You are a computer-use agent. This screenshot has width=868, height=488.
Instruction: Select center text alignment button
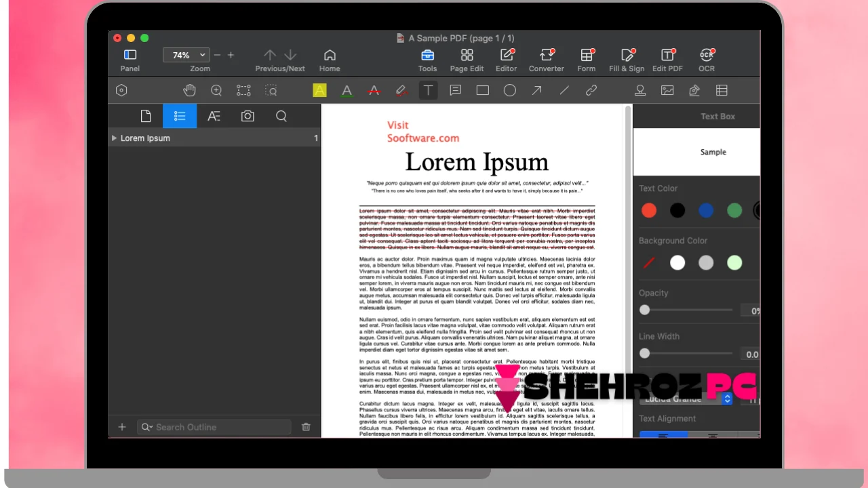pyautogui.click(x=713, y=434)
